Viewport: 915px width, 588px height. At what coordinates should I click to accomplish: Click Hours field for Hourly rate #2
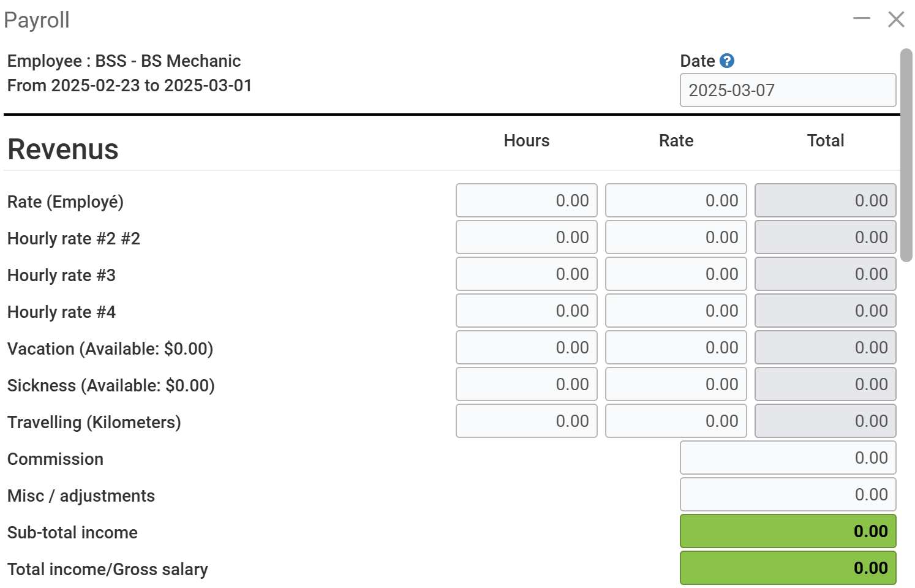(526, 237)
